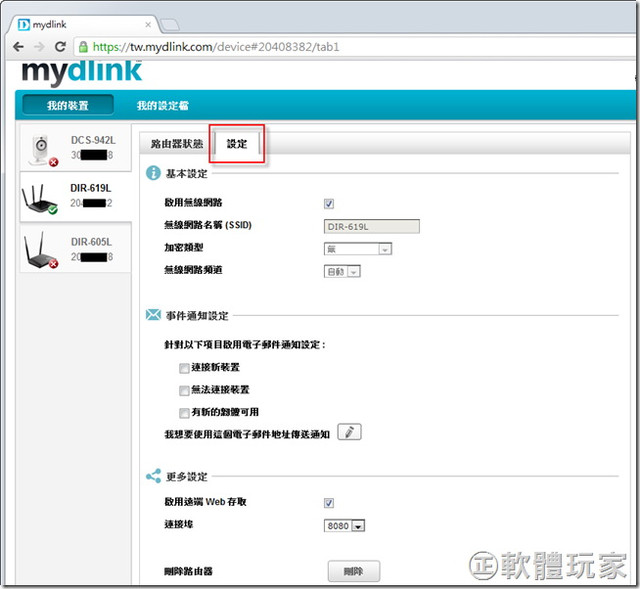Open the 我的裝置 tab
The height and width of the screenshot is (589, 640).
click(x=68, y=105)
